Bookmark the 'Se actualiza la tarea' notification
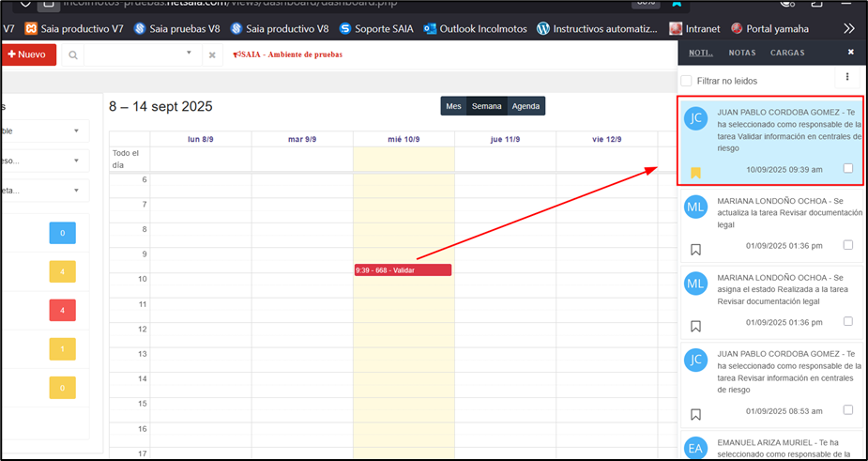 pos(695,250)
